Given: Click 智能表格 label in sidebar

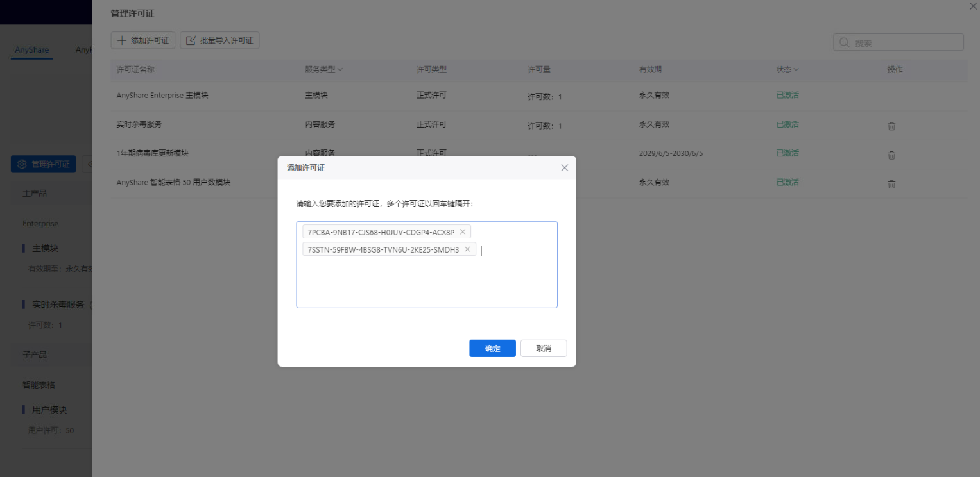Looking at the screenshot, I should (39, 385).
